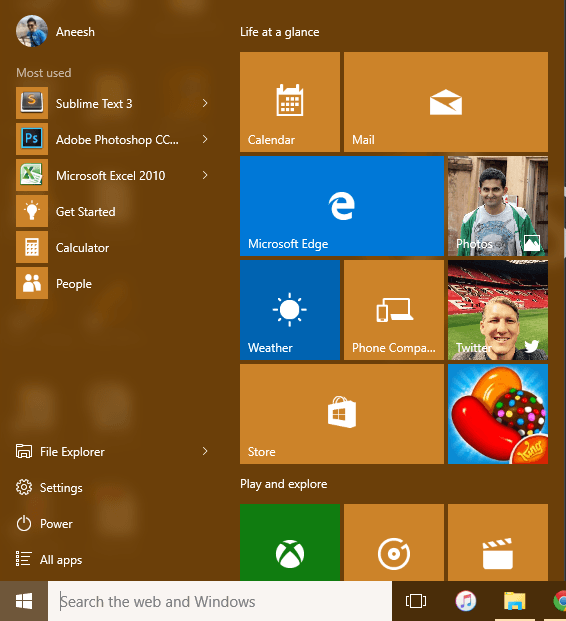
Task: Click the Windows Start button
Action: coord(24,601)
